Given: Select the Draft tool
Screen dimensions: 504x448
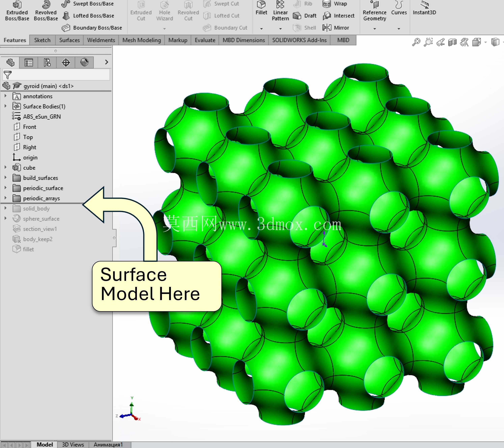Looking at the screenshot, I should (x=305, y=16).
